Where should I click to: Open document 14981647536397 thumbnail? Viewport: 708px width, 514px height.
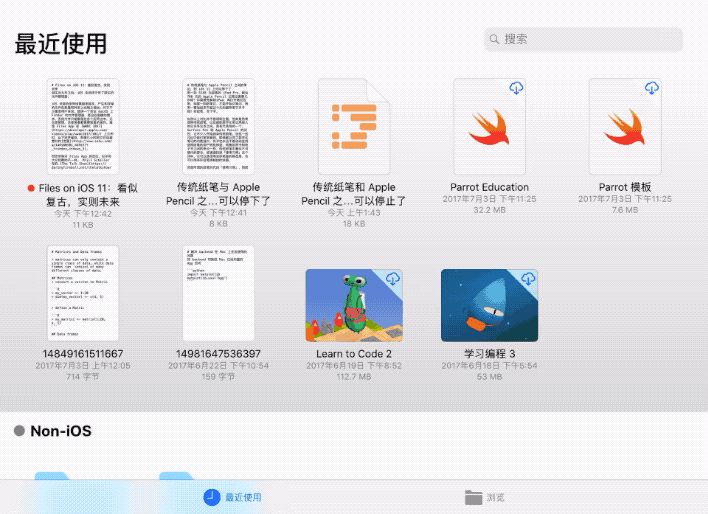219,293
